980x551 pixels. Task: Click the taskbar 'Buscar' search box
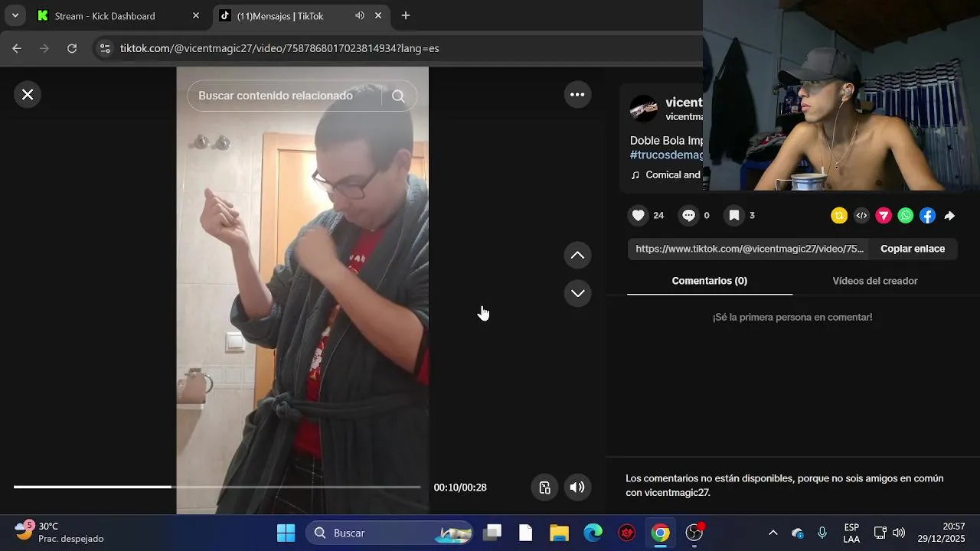[x=390, y=533]
